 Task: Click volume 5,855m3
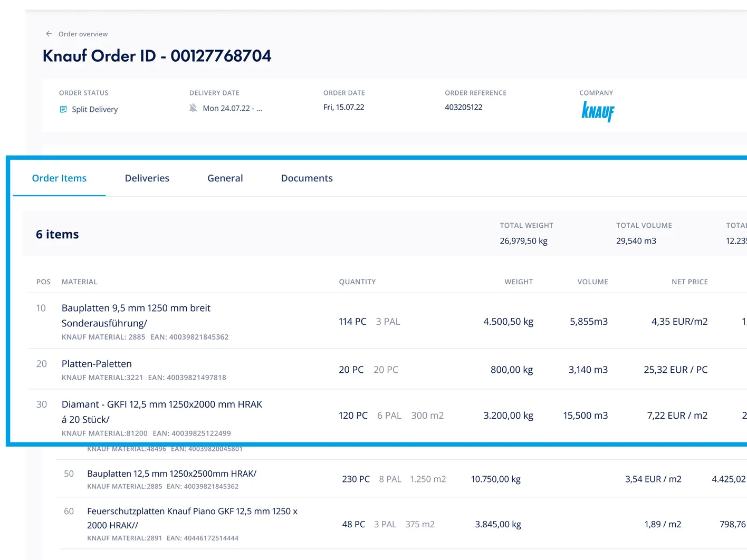589,322
